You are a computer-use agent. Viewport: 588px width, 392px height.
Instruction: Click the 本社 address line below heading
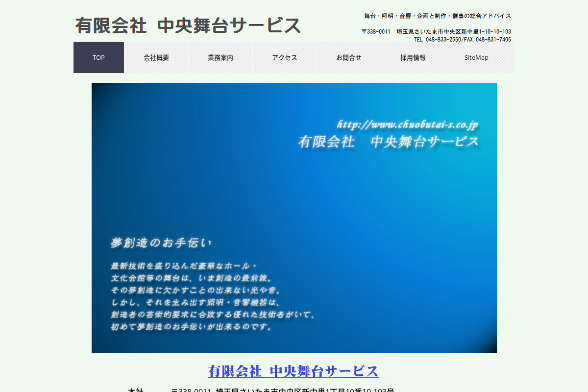coord(261,390)
